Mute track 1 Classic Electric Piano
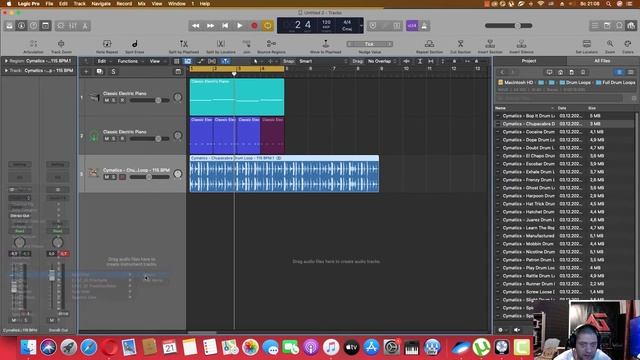640x360 pixels. [x=107, y=100]
